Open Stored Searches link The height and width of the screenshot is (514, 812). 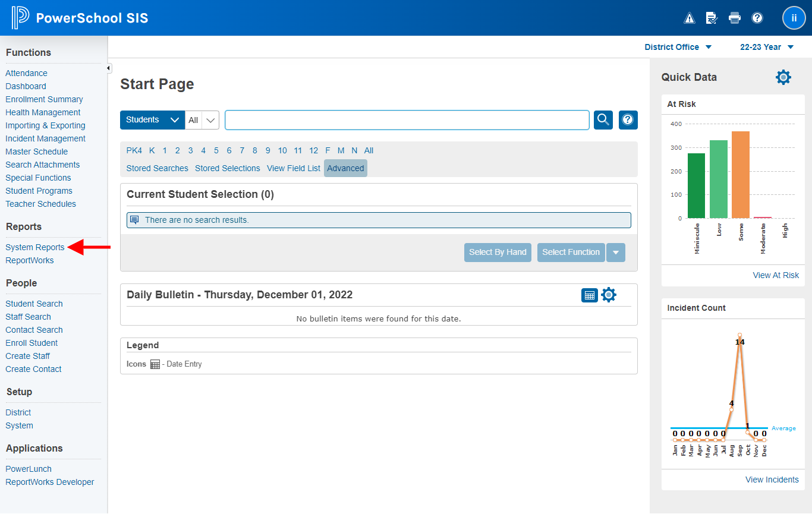coord(158,168)
